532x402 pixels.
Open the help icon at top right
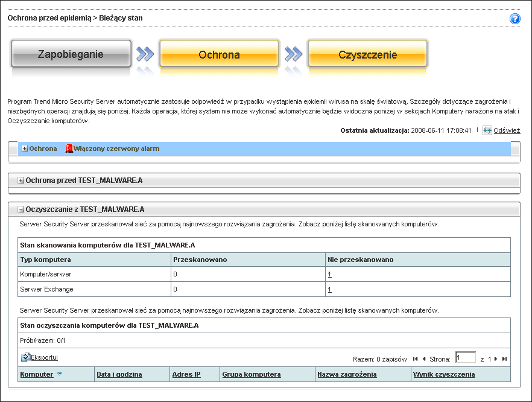pyautogui.click(x=515, y=19)
